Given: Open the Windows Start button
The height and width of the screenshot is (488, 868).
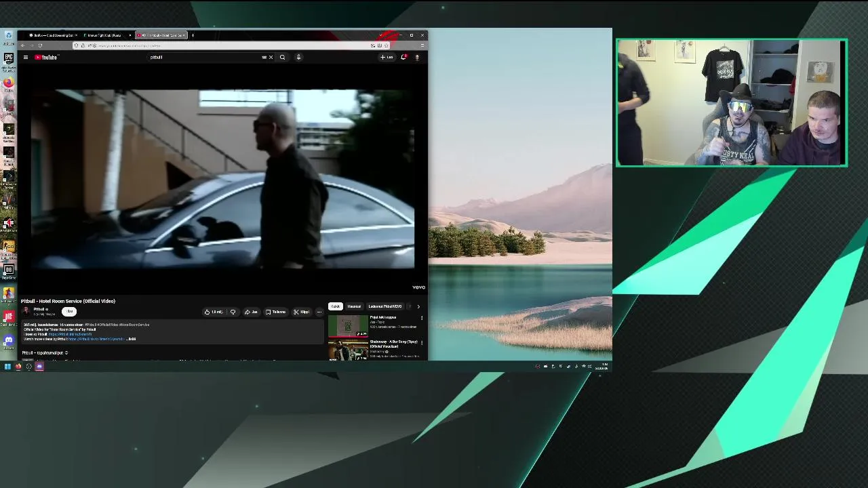Looking at the screenshot, I should coord(7,367).
